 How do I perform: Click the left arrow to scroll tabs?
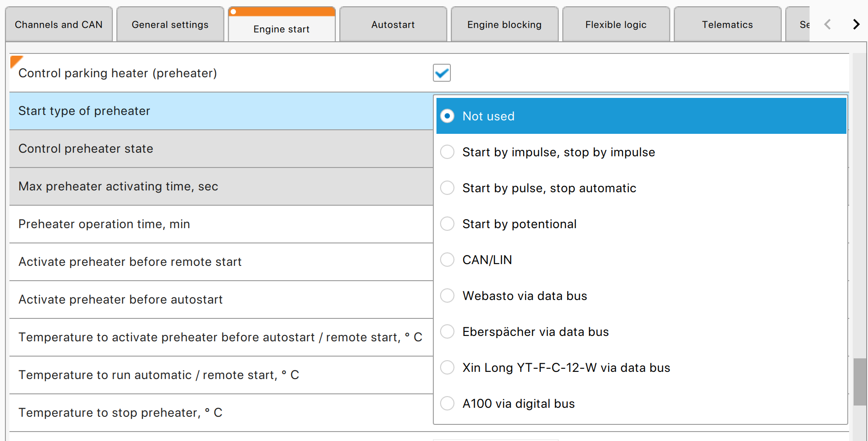click(827, 24)
